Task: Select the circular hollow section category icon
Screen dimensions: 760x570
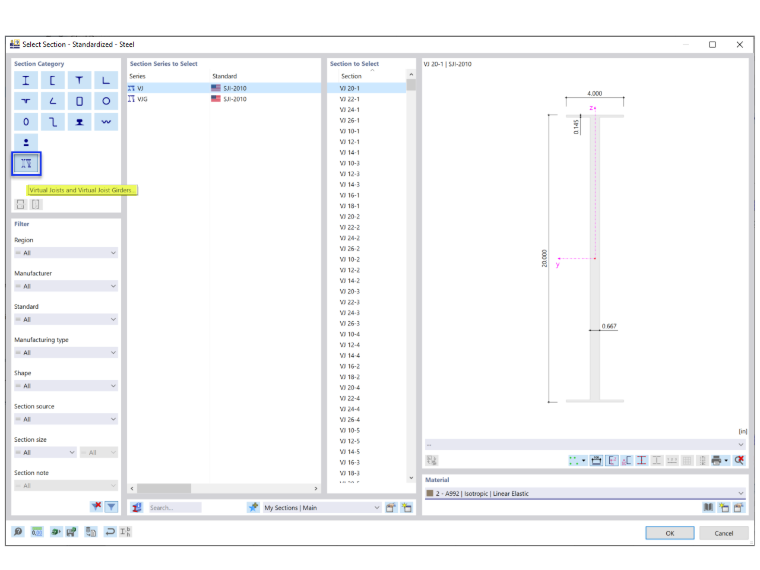Action: (x=106, y=101)
